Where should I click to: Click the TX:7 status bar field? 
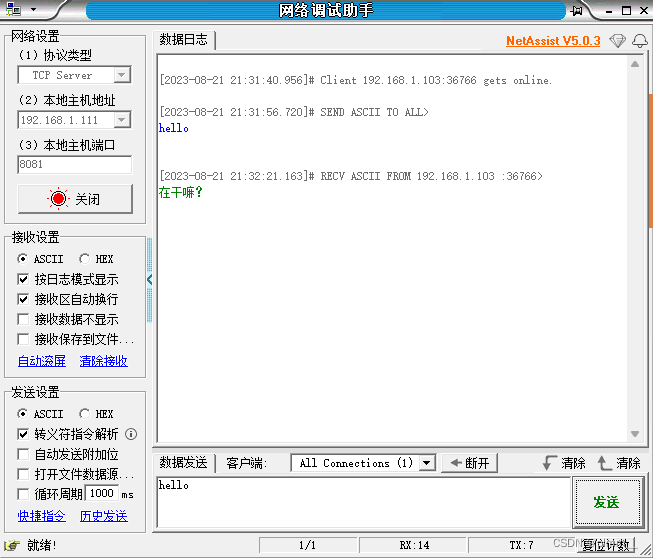pyautogui.click(x=521, y=545)
